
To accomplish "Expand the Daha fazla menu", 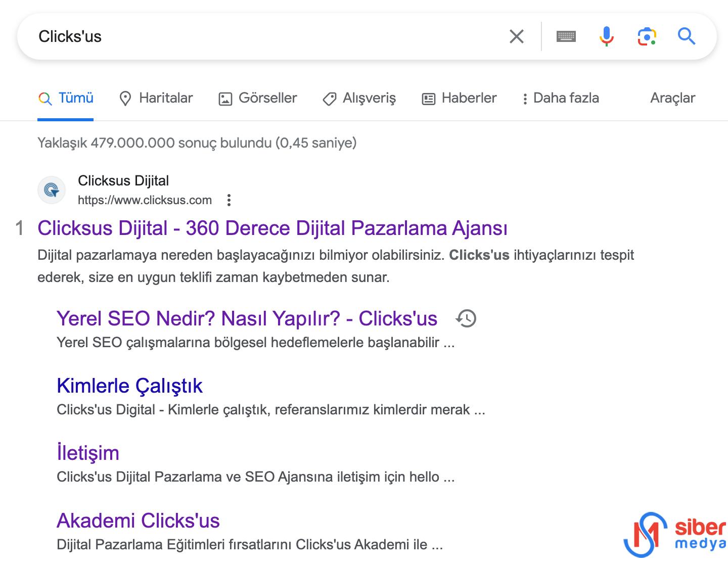I will click(560, 98).
